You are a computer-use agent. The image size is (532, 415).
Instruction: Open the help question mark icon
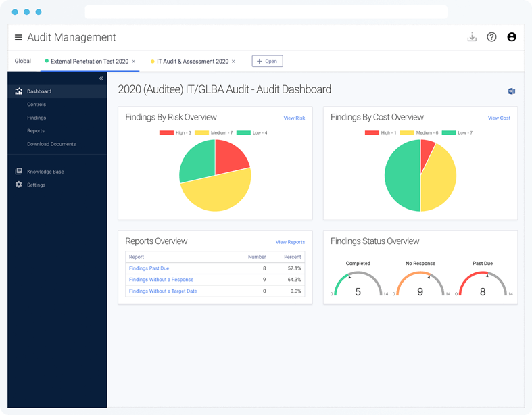[491, 37]
